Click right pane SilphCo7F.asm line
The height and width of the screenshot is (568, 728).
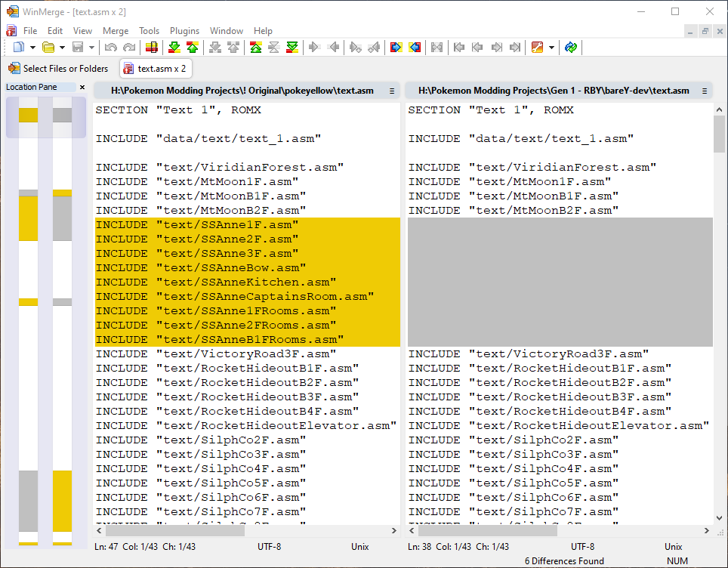560,512
